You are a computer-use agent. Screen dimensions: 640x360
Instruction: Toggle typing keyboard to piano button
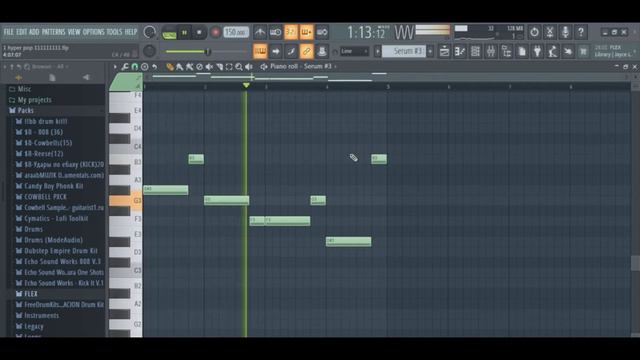click(x=260, y=51)
